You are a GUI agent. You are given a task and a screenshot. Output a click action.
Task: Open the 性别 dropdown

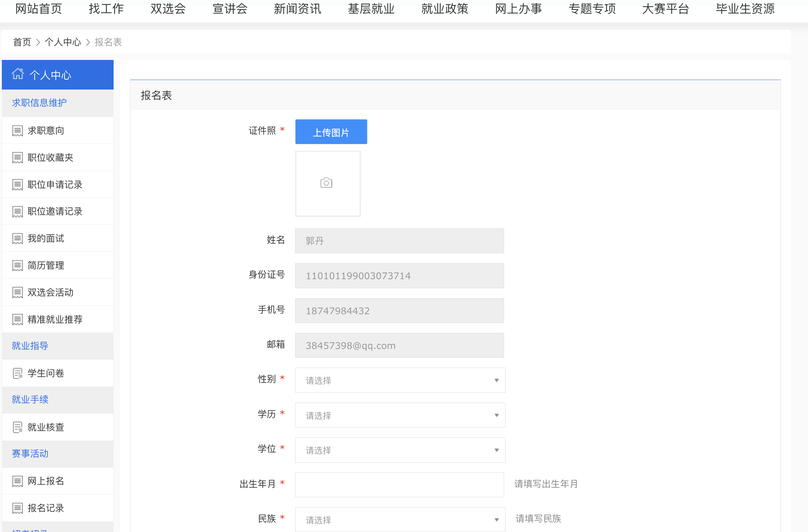tap(400, 380)
